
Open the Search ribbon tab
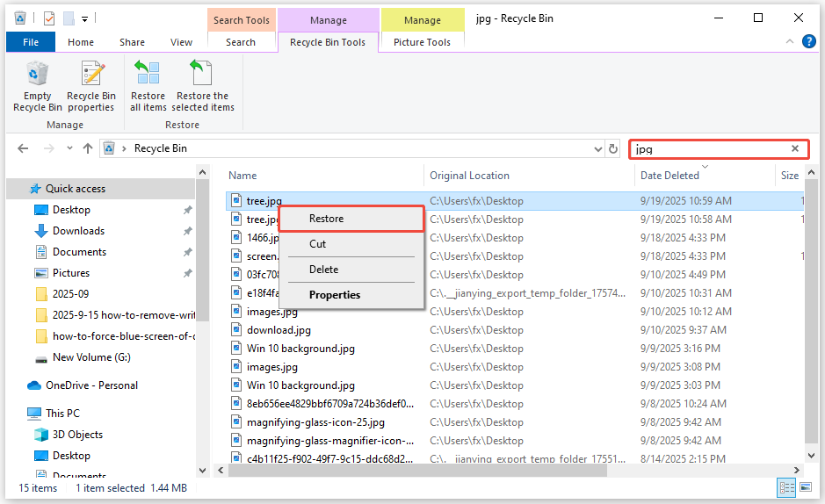click(241, 42)
